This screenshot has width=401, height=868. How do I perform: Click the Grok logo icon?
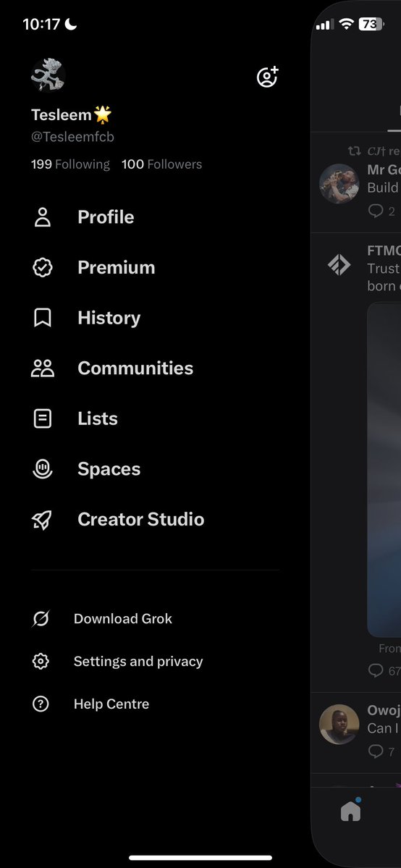[41, 618]
